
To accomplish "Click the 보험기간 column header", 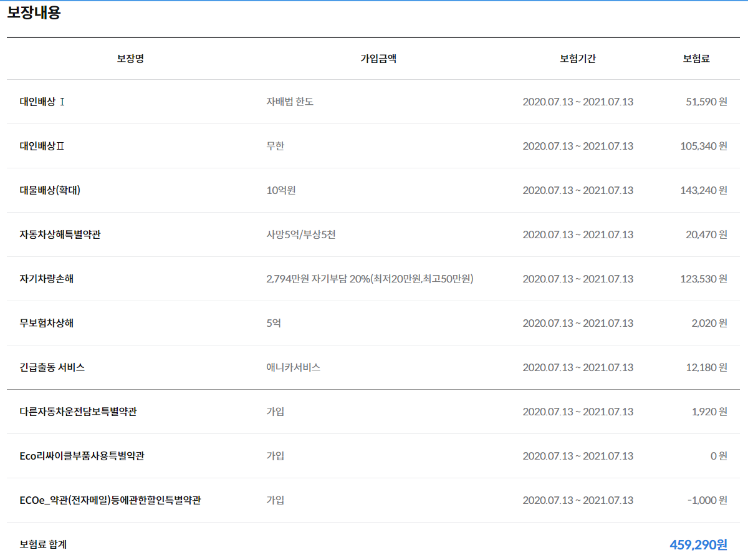I will click(x=578, y=59).
